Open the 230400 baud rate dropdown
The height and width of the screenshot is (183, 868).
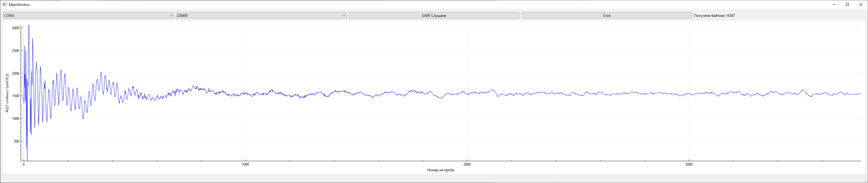(x=261, y=16)
